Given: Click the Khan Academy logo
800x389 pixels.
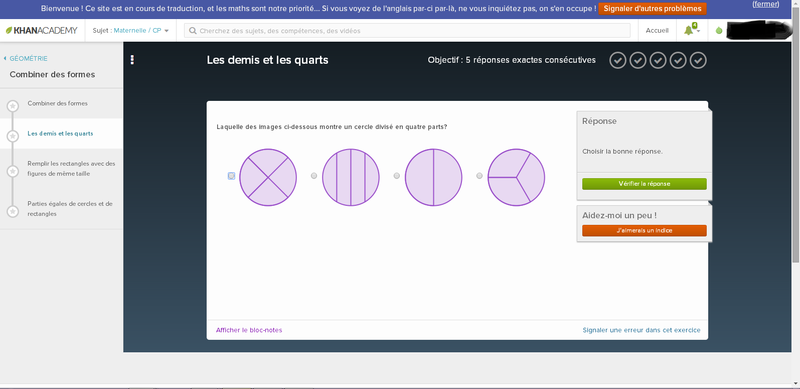Looking at the screenshot, I should [42, 31].
